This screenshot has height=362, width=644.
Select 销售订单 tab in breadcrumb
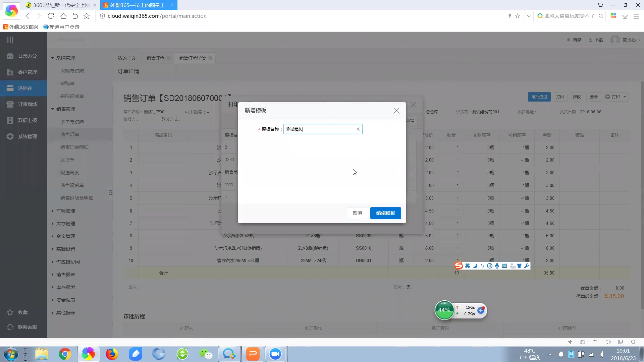point(155,58)
